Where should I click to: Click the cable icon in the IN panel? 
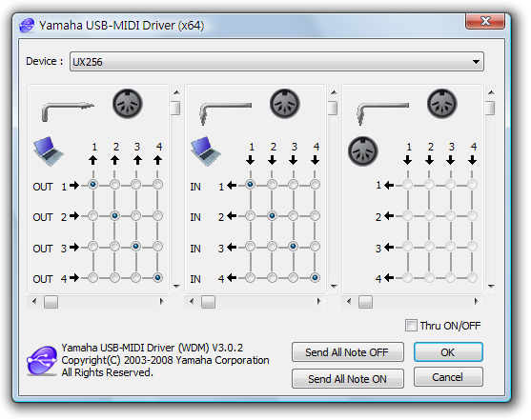[x=225, y=113]
